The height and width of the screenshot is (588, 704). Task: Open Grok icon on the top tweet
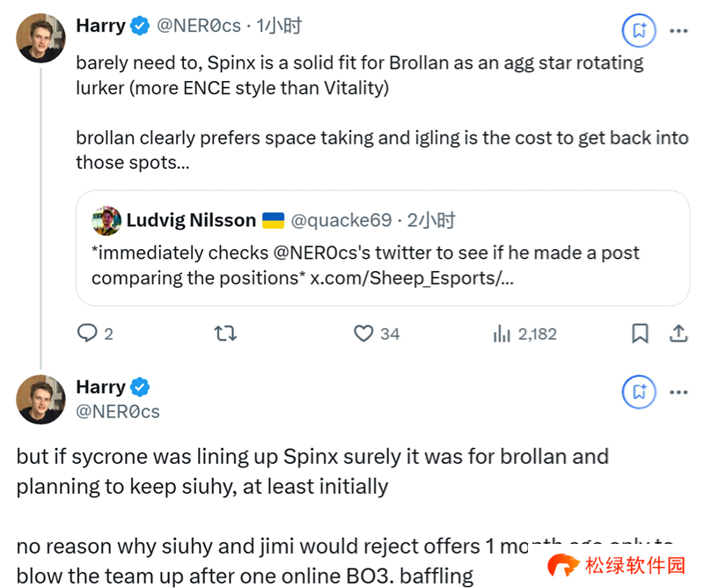639,30
